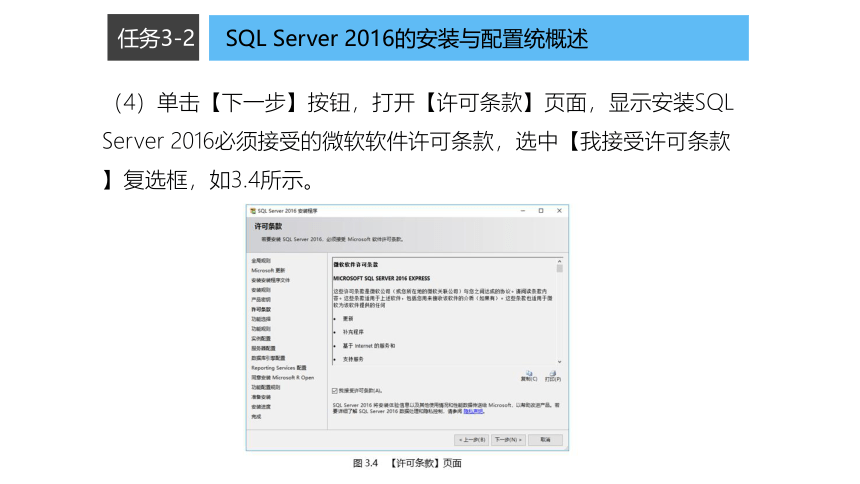Click the 下一步(N) next button
The image size is (860, 484).
pos(508,440)
